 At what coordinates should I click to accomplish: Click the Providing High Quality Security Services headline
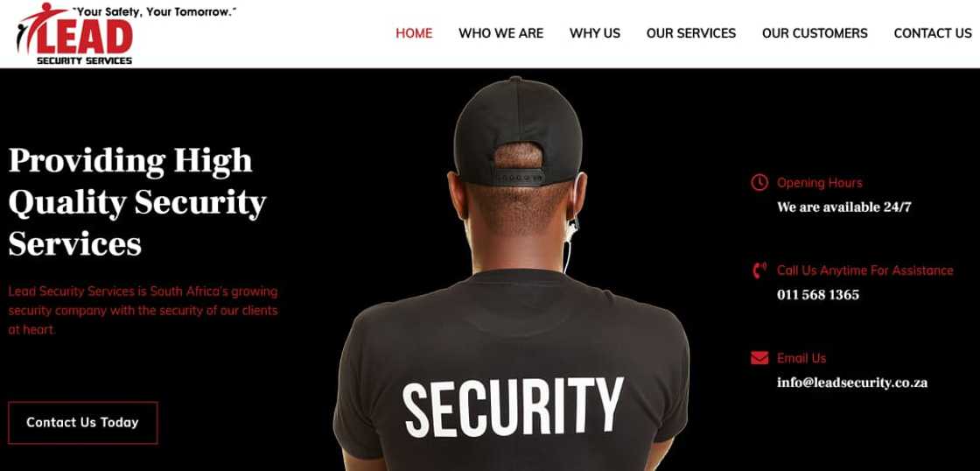tap(136, 202)
